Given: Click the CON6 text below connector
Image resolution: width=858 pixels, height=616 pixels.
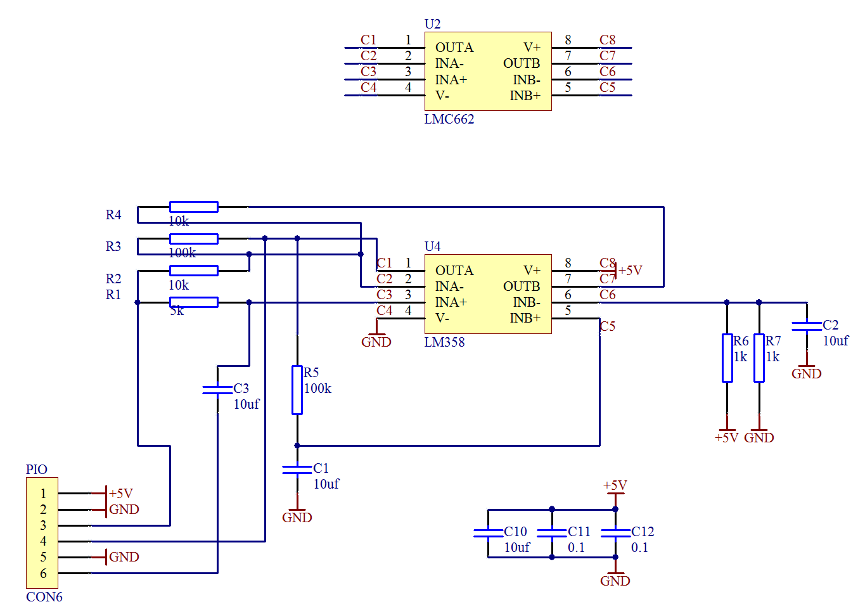Looking at the screenshot, I should click(x=44, y=597).
